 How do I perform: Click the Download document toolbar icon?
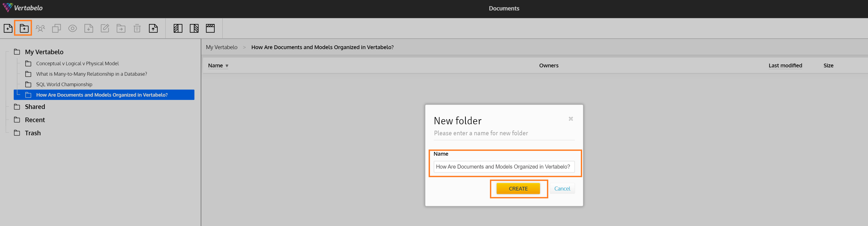click(x=89, y=29)
